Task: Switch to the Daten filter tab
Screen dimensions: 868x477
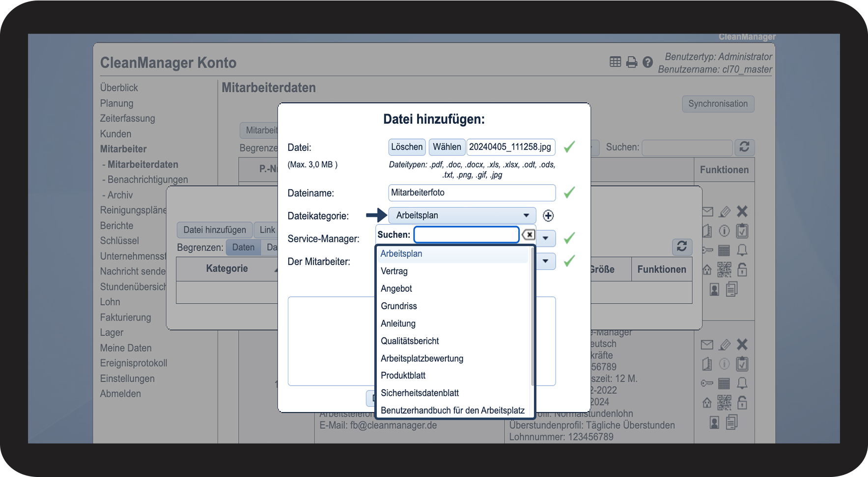Action: click(x=243, y=248)
